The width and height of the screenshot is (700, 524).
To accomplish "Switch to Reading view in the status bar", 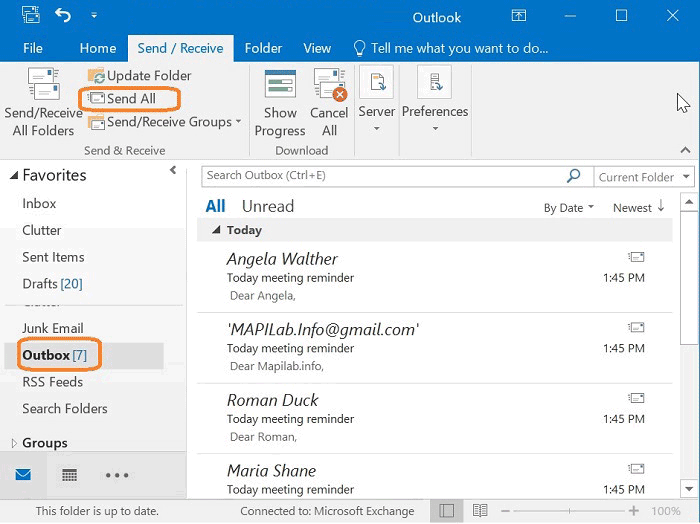I will pos(480,511).
